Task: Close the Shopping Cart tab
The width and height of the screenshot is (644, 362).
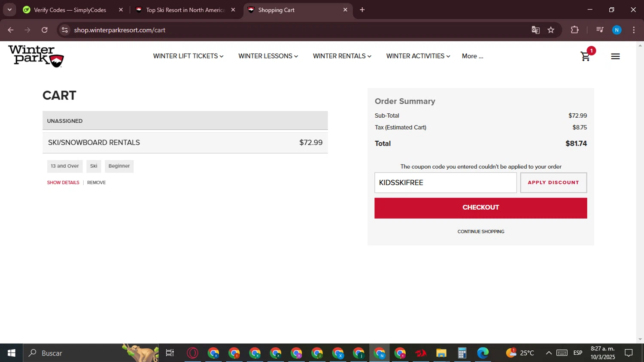Action: (345, 10)
